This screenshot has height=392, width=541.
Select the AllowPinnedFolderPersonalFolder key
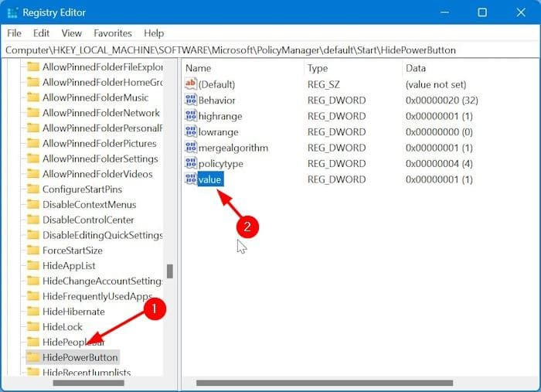pyautogui.click(x=103, y=128)
